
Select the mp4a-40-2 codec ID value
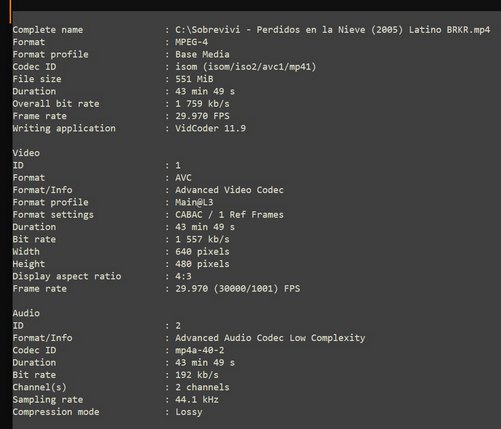(x=200, y=350)
